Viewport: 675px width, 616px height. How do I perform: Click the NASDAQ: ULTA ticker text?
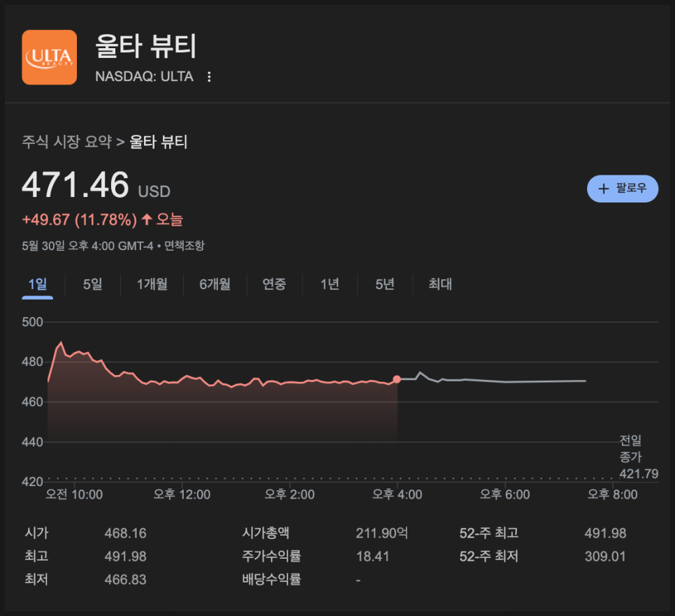tap(144, 77)
